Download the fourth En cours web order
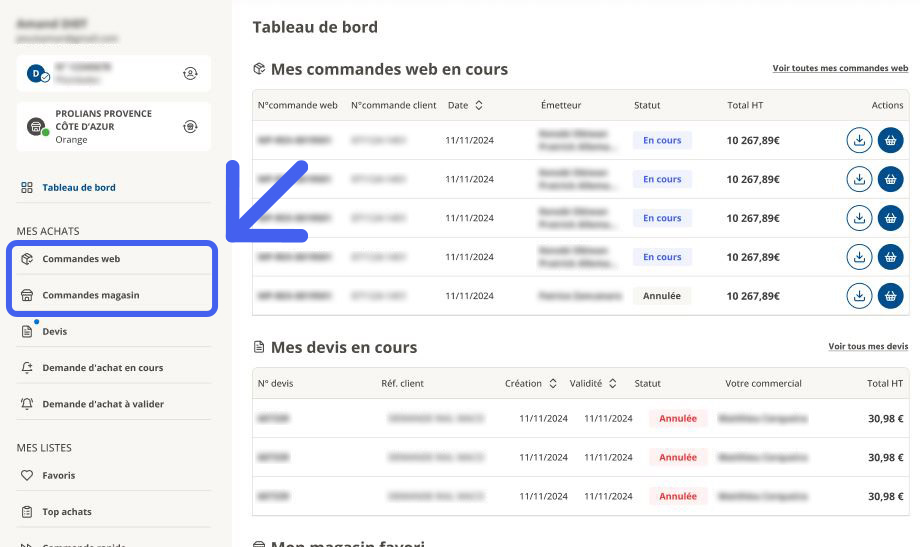 coord(859,257)
